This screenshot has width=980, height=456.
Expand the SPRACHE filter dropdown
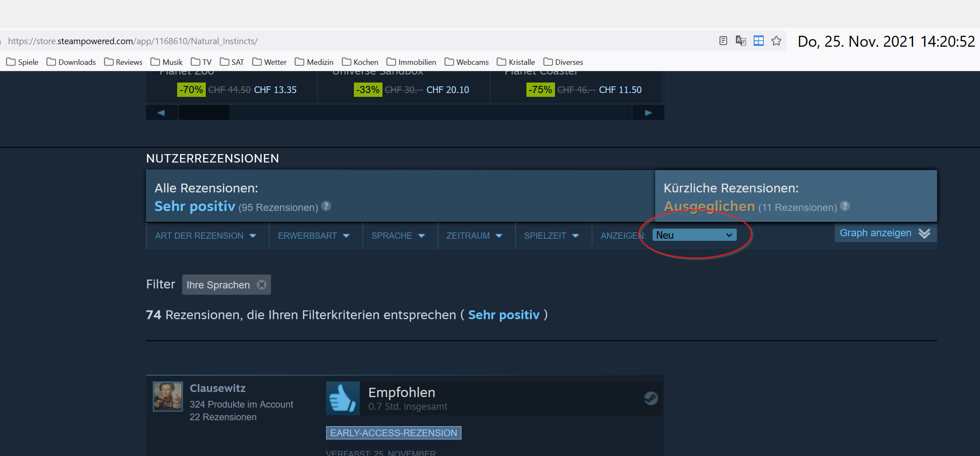(397, 236)
